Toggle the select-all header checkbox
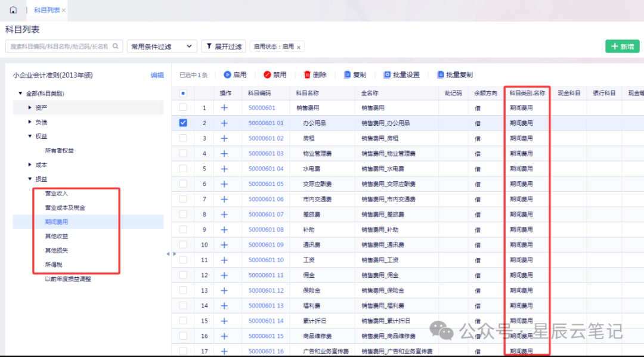 pos(183,93)
